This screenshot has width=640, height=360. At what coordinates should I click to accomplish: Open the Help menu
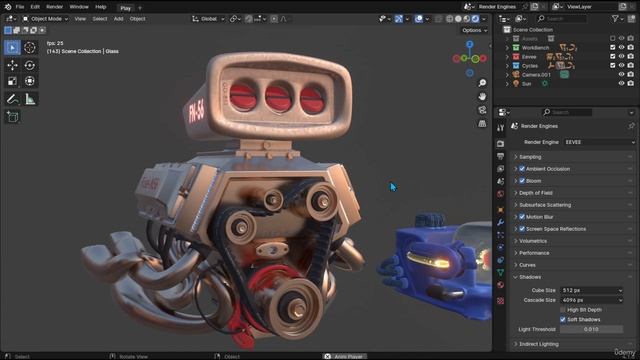pyautogui.click(x=100, y=7)
